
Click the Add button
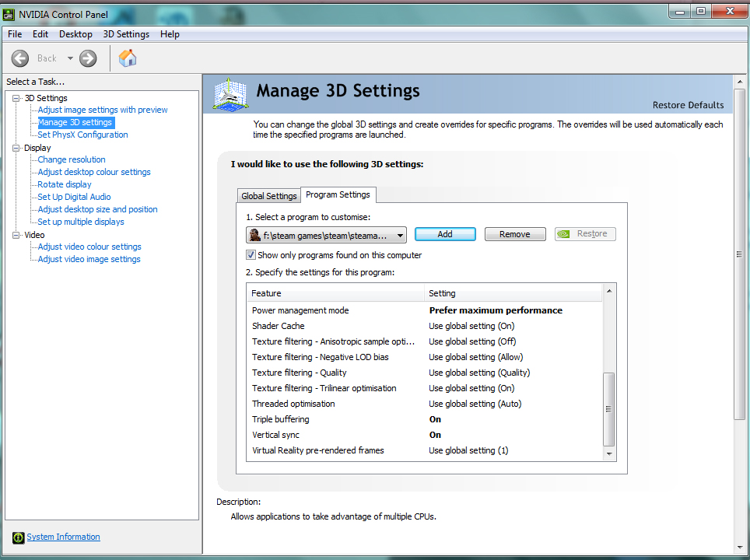point(445,234)
